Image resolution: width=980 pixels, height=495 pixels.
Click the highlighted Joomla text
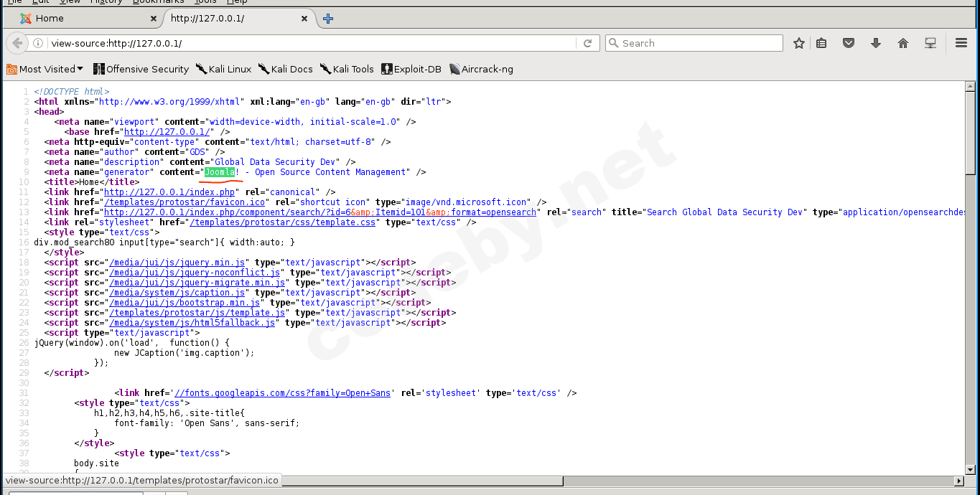coord(219,172)
